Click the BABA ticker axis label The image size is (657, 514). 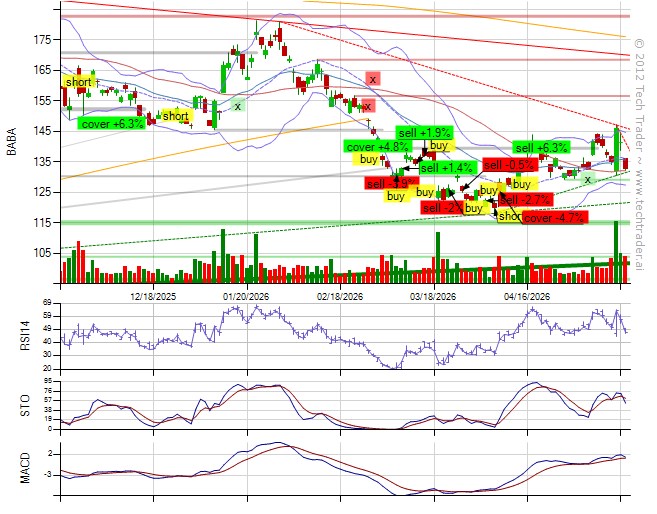12,142
